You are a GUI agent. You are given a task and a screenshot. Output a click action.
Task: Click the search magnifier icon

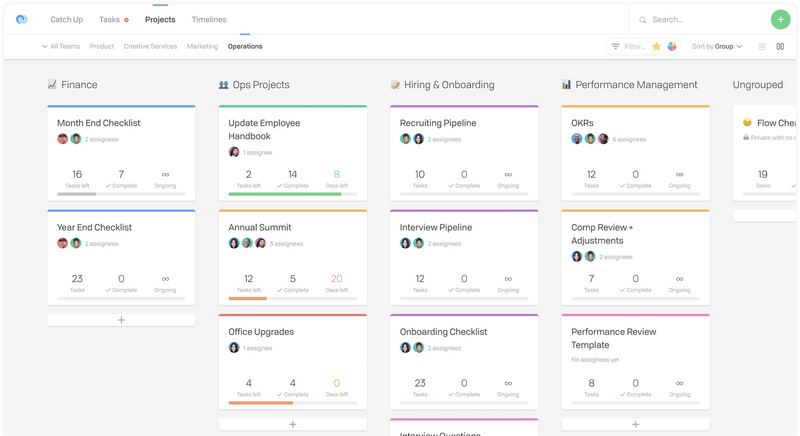coord(642,20)
